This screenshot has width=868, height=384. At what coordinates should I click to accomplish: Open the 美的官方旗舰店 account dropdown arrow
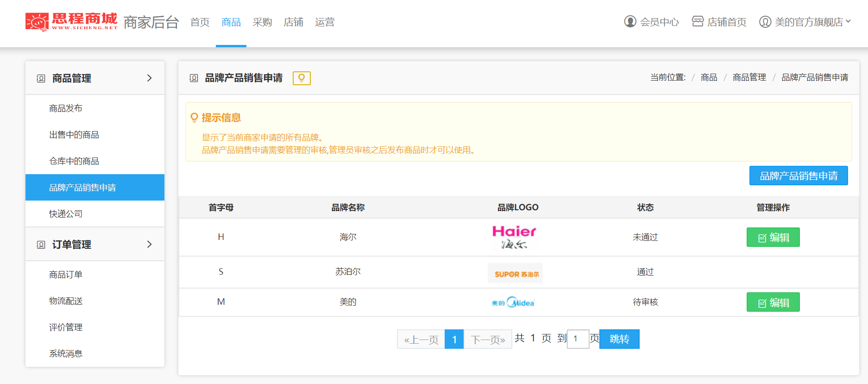click(848, 21)
